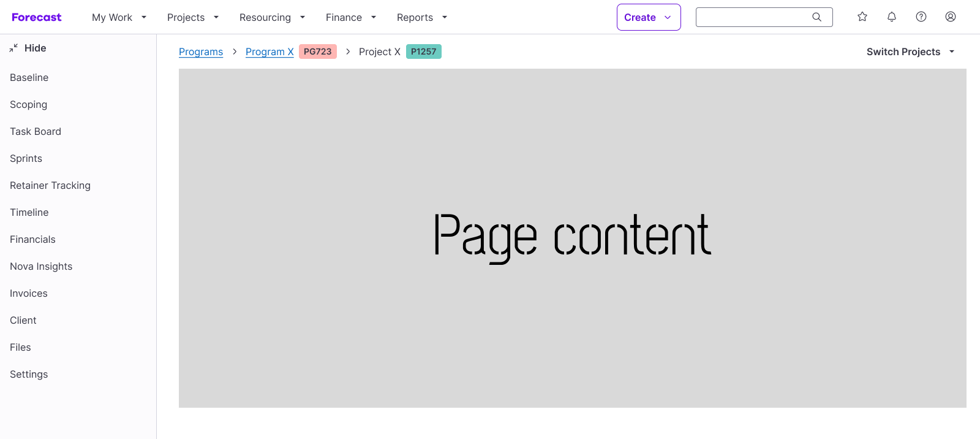Open the Task Board page
Screen dimensions: 980x439
click(36, 131)
